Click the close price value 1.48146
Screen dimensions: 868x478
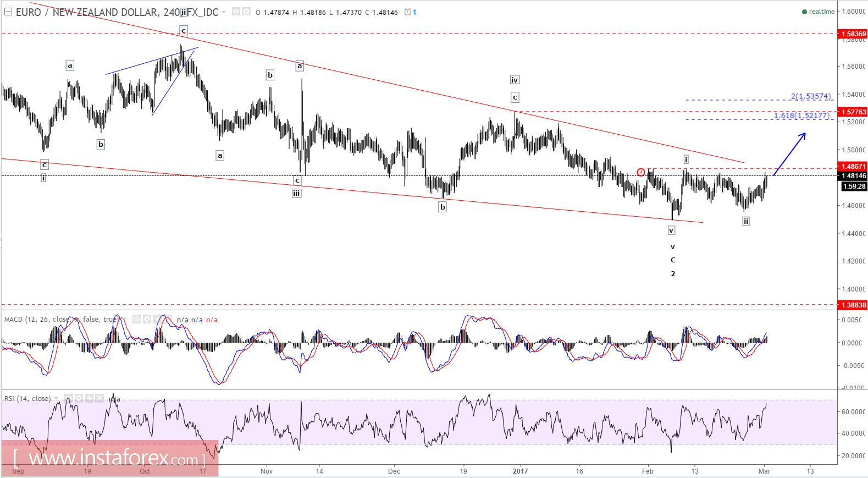385,12
